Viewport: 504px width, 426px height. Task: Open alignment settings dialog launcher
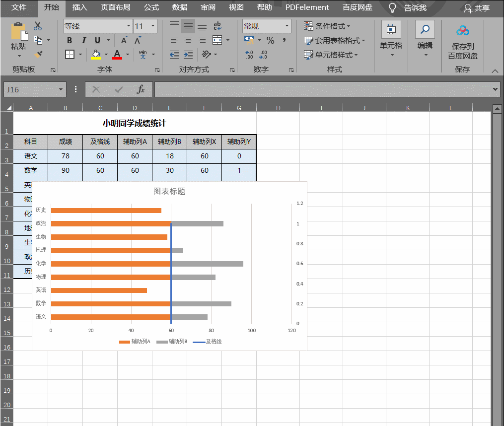click(232, 70)
